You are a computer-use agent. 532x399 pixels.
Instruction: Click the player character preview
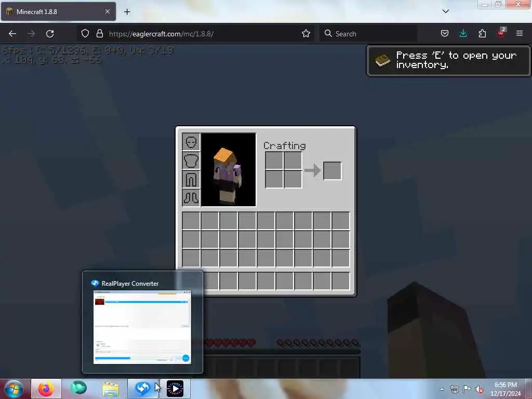point(229,170)
